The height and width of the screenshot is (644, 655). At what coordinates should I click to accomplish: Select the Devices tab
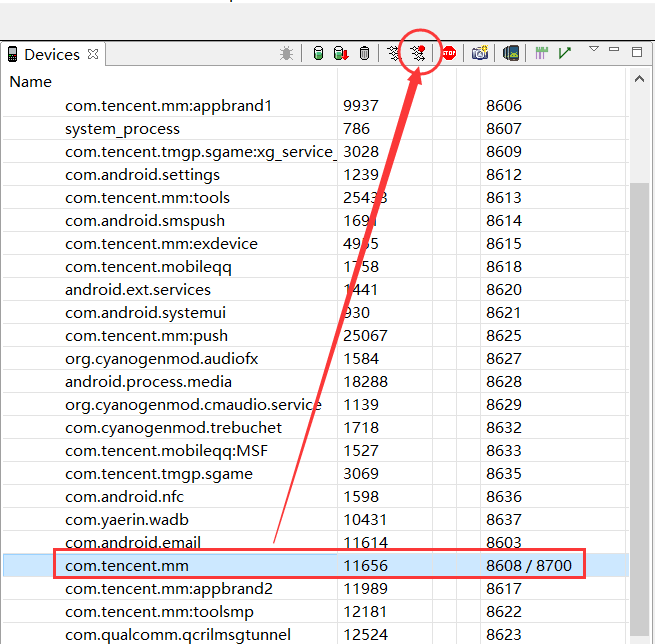tap(52, 55)
